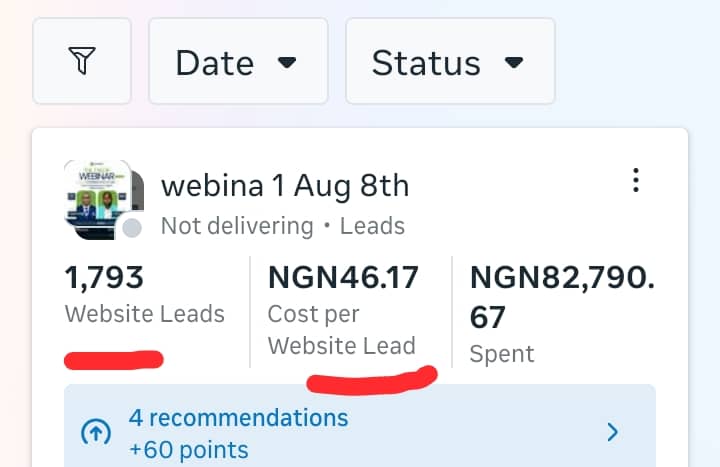Image resolution: width=720 pixels, height=467 pixels.
Task: Click the "Not delivering" status text
Action: pos(236,226)
